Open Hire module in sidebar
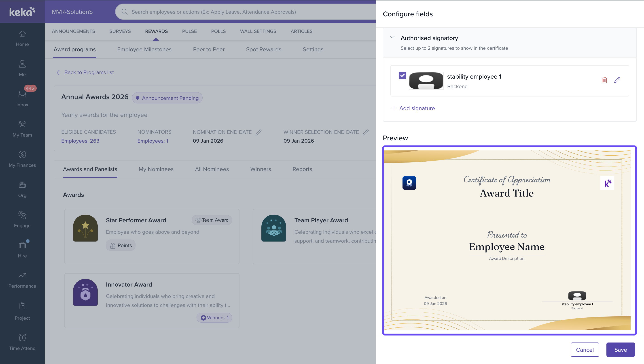 [x=22, y=249]
